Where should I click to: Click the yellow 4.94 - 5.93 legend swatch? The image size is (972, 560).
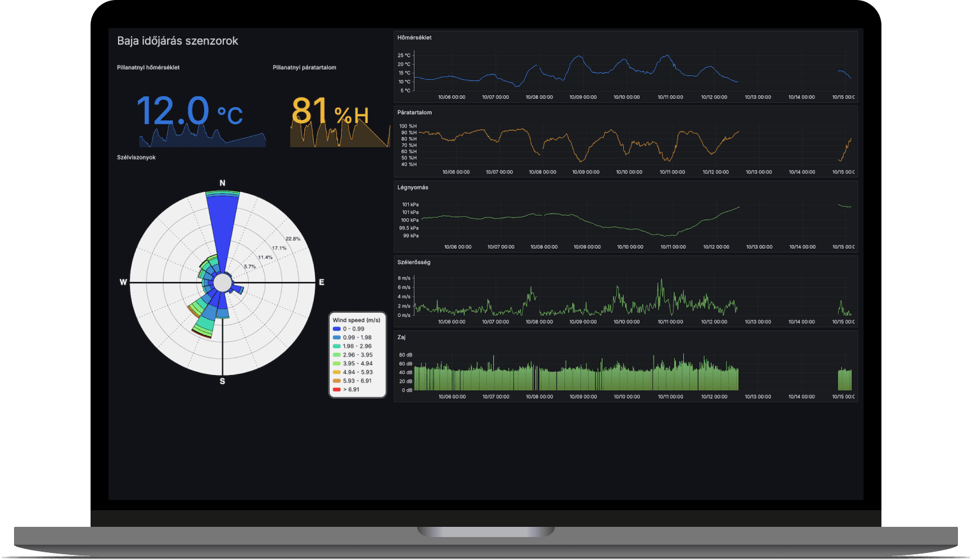point(337,372)
